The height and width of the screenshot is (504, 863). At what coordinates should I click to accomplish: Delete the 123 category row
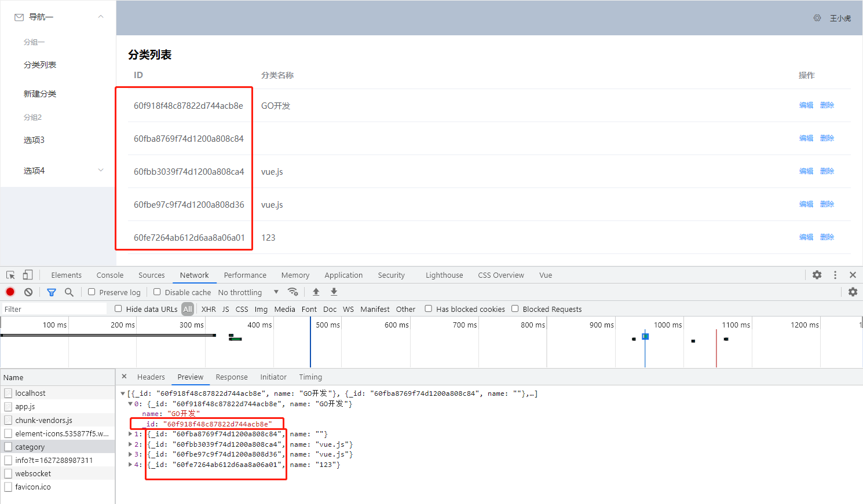pos(827,237)
